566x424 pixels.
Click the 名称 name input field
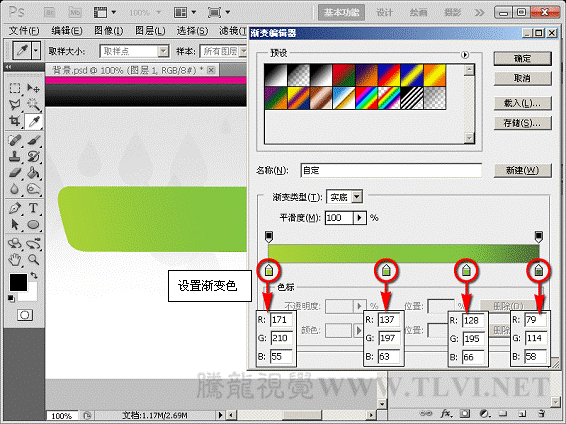coord(391,170)
